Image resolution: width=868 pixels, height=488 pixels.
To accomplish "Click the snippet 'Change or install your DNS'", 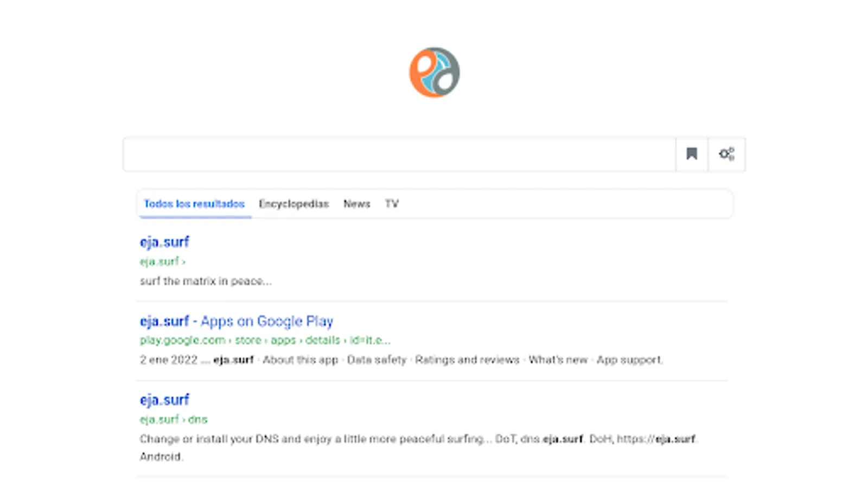I will point(418,447).
